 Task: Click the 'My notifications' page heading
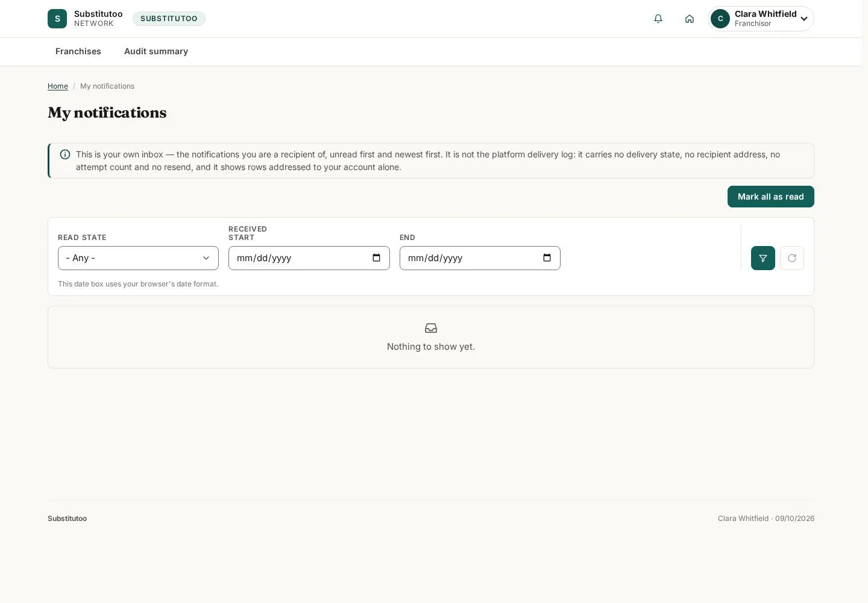pos(107,113)
